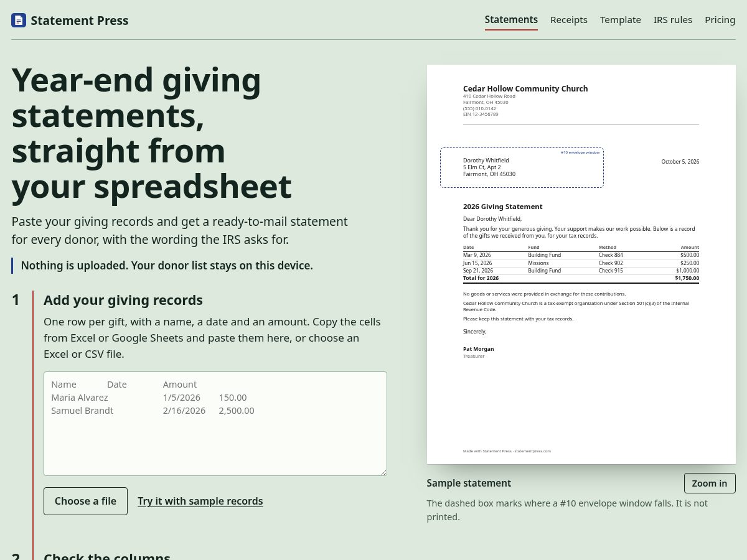
Task: Click the 'EIN 12-3456789' line
Action: pyautogui.click(x=481, y=114)
